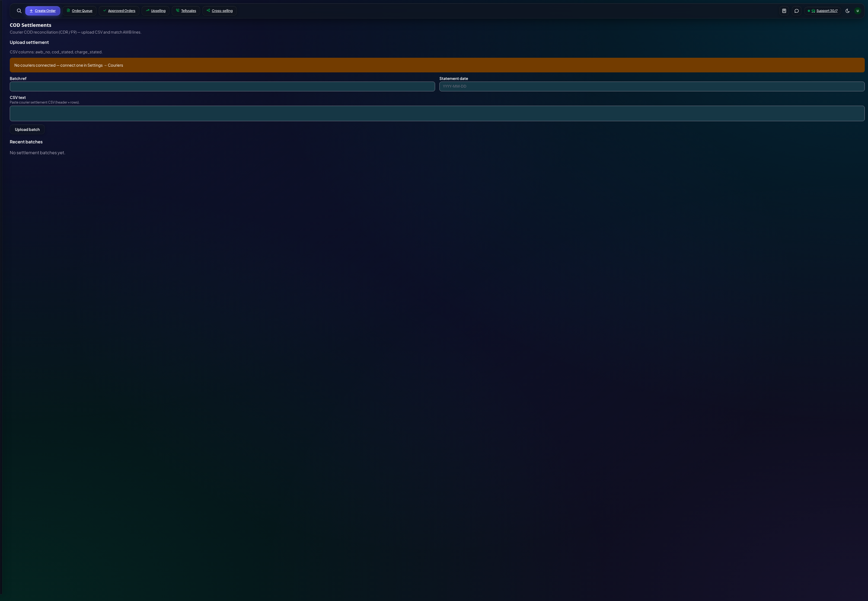Viewport: 868px width, 601px height.
Task: Click the search magnifier icon
Action: [x=19, y=11]
